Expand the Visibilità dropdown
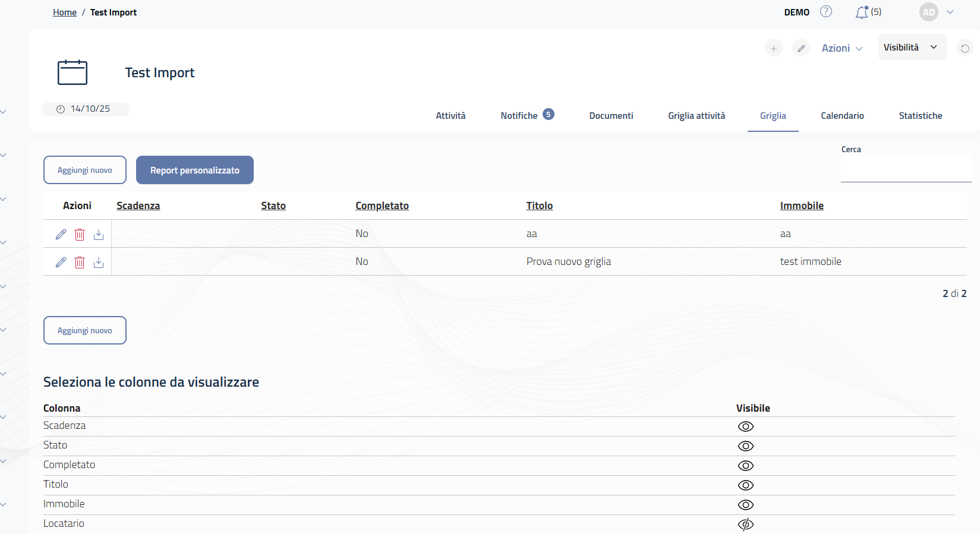The image size is (980, 534). (912, 48)
